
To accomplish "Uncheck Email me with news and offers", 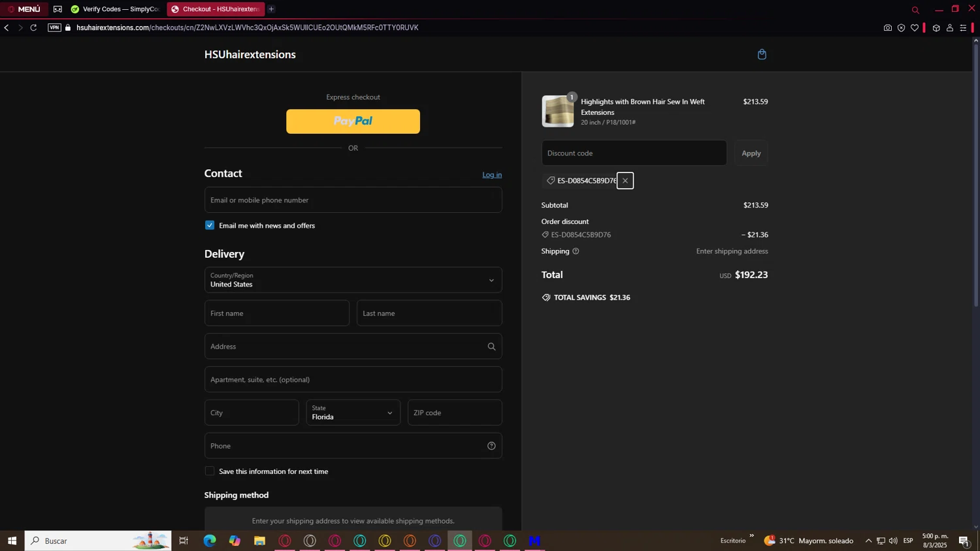I will click(210, 225).
